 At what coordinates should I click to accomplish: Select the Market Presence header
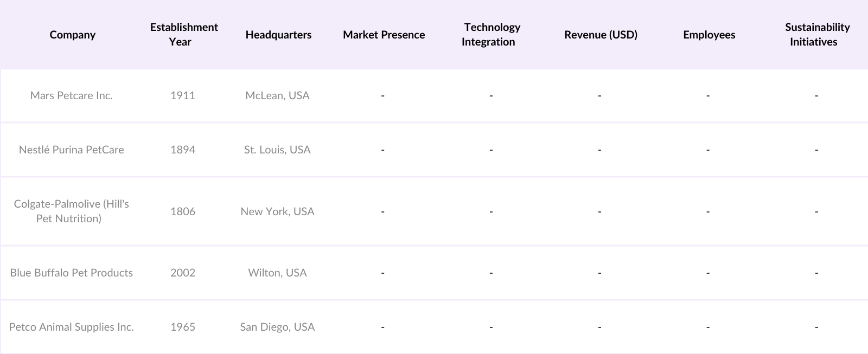pos(384,35)
